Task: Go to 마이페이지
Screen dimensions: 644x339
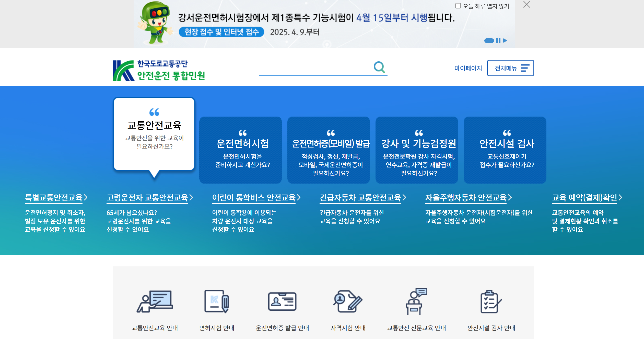Action: pyautogui.click(x=468, y=68)
